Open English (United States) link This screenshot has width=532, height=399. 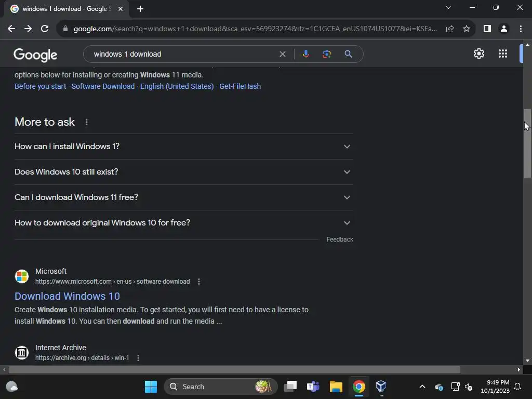click(177, 86)
